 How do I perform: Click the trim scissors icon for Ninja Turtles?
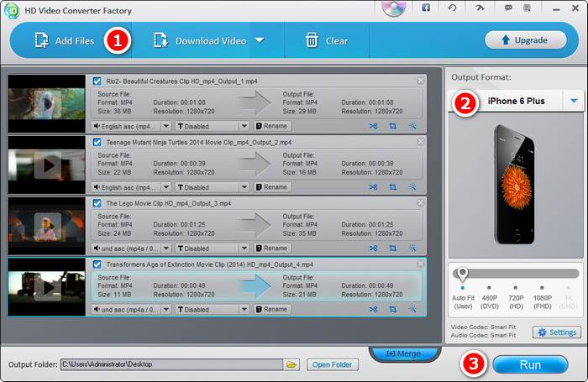[373, 187]
